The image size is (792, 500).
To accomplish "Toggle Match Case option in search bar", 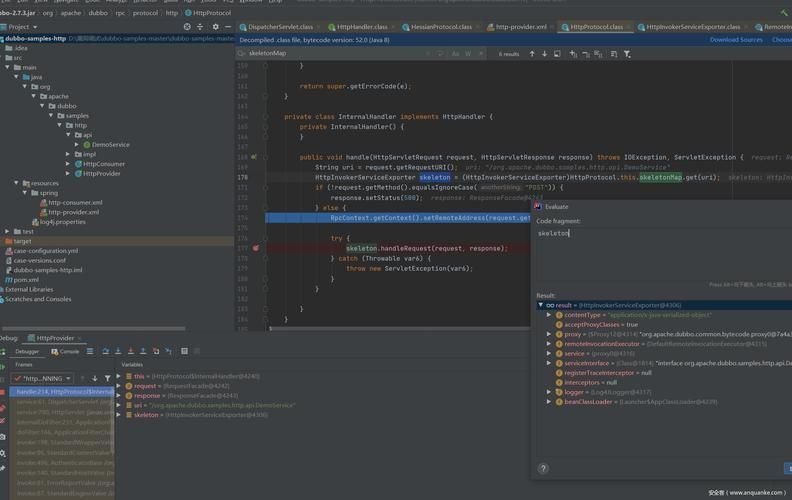I will (455, 54).
